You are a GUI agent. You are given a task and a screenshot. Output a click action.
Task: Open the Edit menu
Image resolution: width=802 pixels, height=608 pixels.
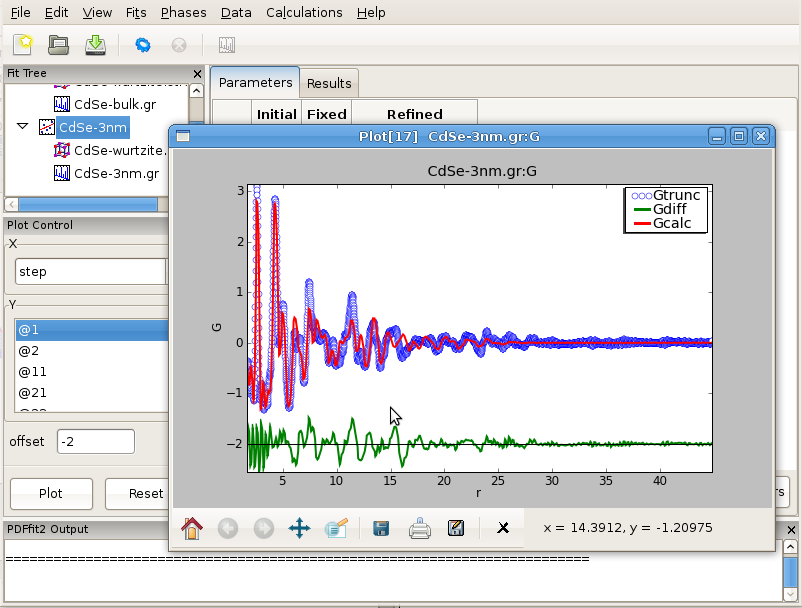coord(56,12)
